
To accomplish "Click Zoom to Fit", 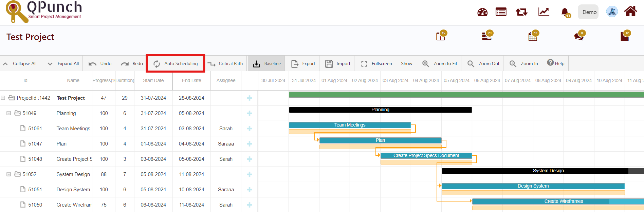I will 440,63.
